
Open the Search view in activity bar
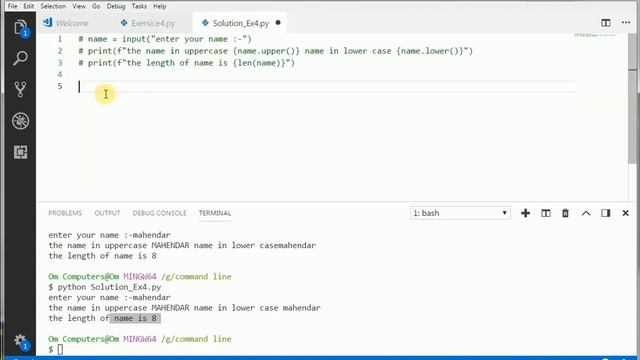tap(20, 58)
